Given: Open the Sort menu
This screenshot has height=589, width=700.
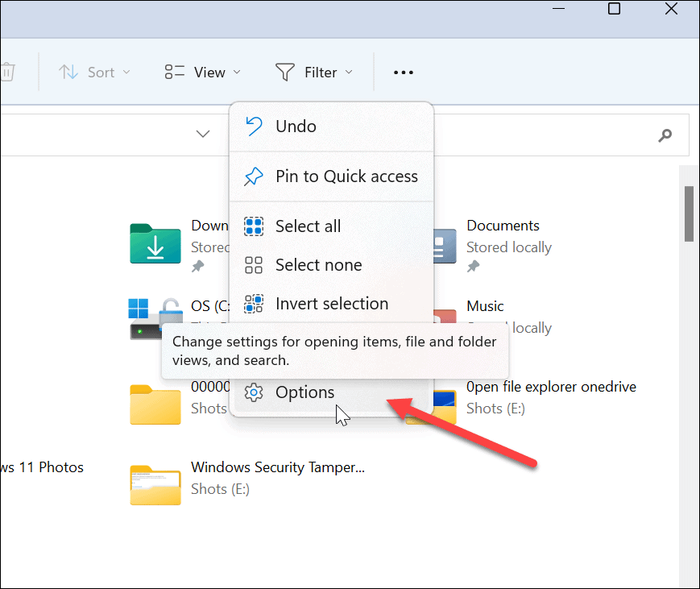Looking at the screenshot, I should 94,72.
